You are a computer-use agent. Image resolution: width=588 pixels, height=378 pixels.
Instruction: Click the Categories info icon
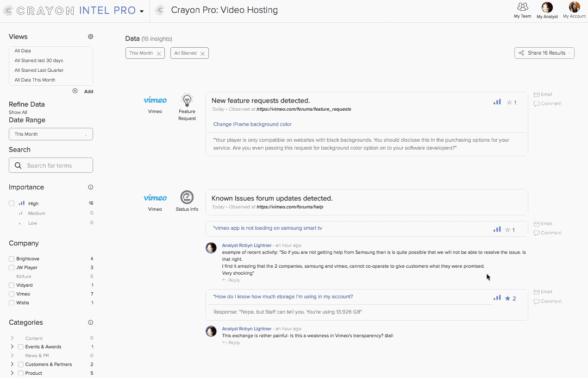pos(91,322)
